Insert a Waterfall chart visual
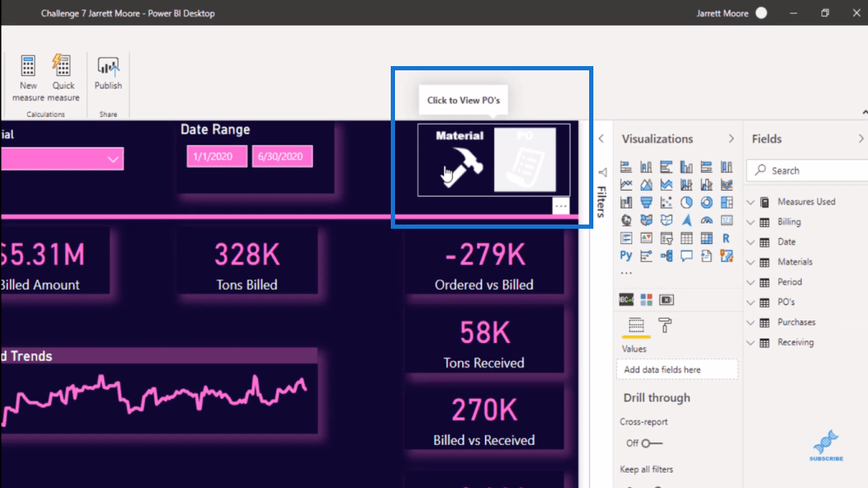The height and width of the screenshot is (488, 868). pyautogui.click(x=626, y=202)
